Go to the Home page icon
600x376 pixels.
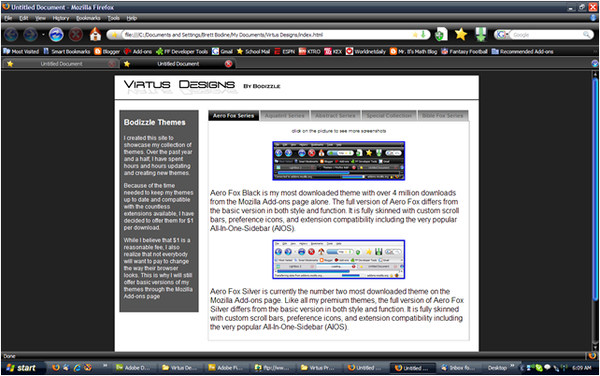(95, 34)
